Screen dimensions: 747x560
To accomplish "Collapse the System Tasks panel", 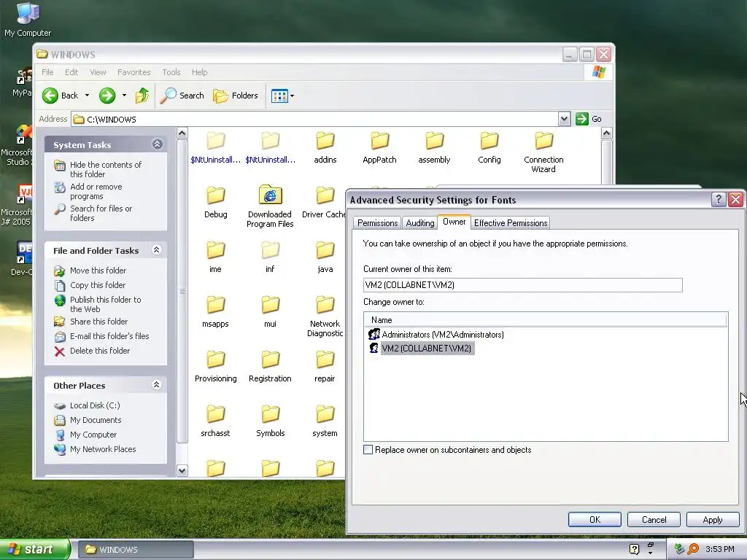I will coord(158,144).
